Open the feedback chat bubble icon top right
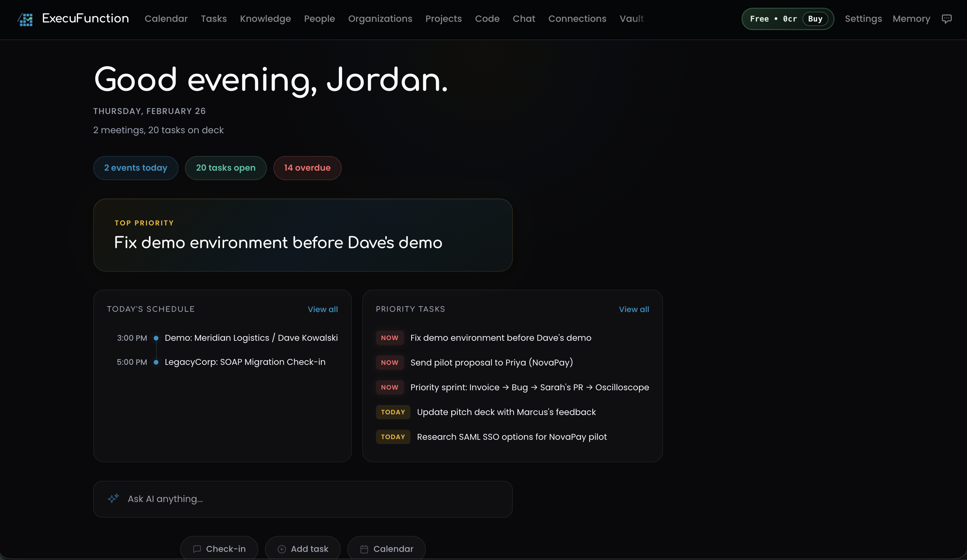967x560 pixels. (947, 19)
